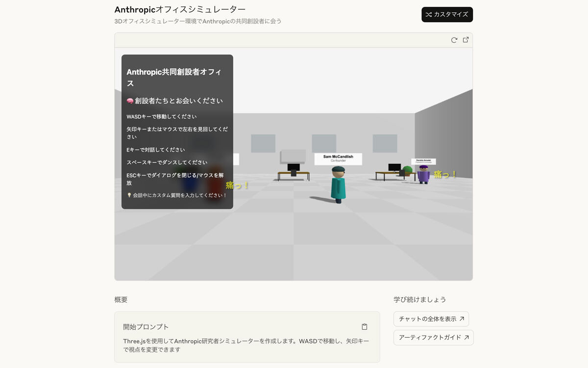This screenshot has width=588, height=368.
Task: Open the アーティファクトガイド link
Action: click(433, 338)
